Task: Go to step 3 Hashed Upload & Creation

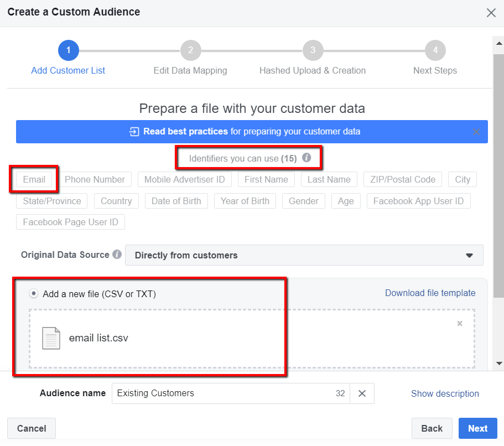Action: pyautogui.click(x=313, y=51)
